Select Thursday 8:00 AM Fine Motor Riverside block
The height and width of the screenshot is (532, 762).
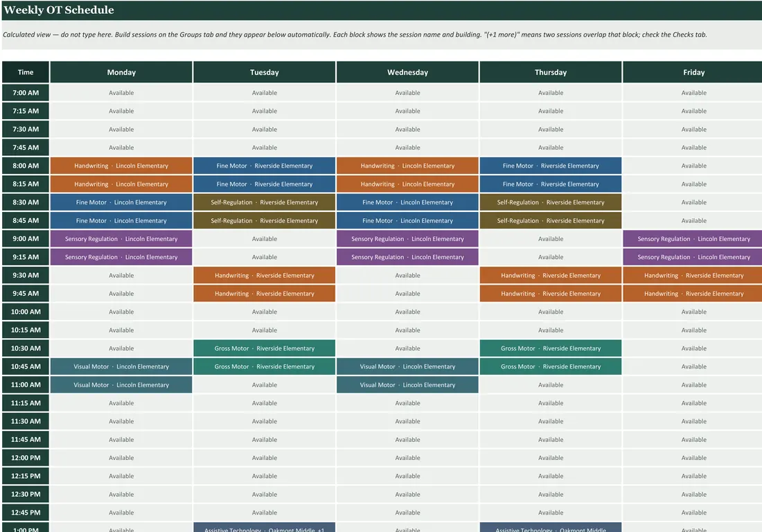click(551, 166)
